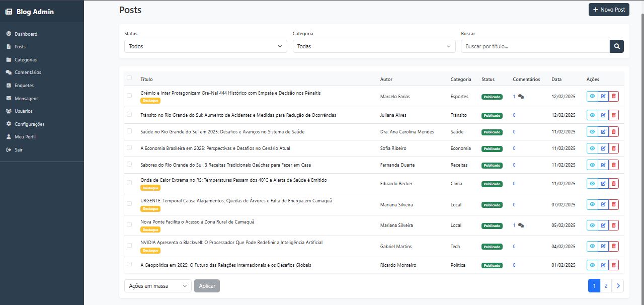Image resolution: width=644 pixels, height=305 pixels.
Task: Open Categorias in the sidebar
Action: (25, 60)
